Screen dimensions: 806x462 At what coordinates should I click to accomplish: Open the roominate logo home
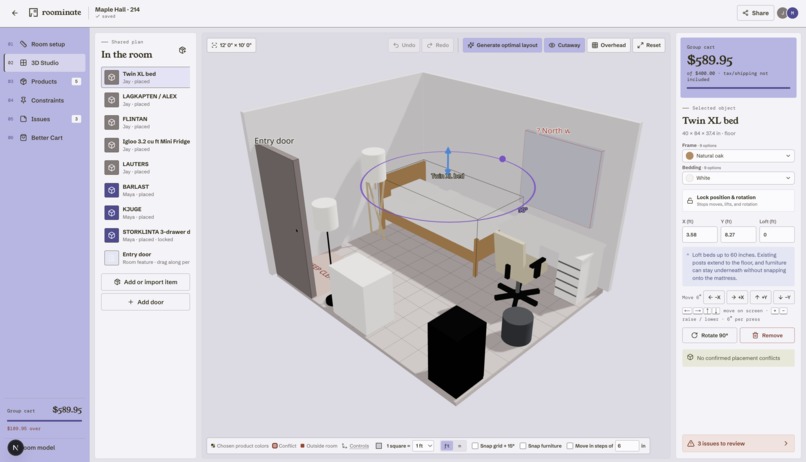click(55, 12)
